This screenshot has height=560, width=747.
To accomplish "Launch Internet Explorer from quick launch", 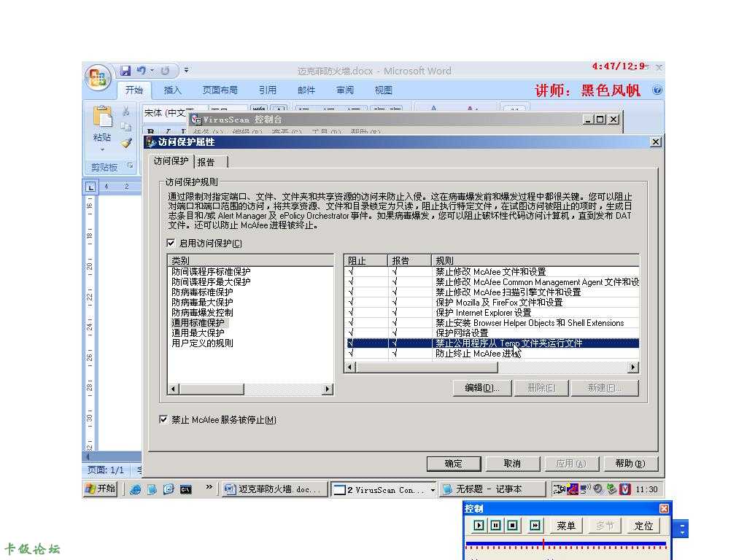I will tap(135, 489).
